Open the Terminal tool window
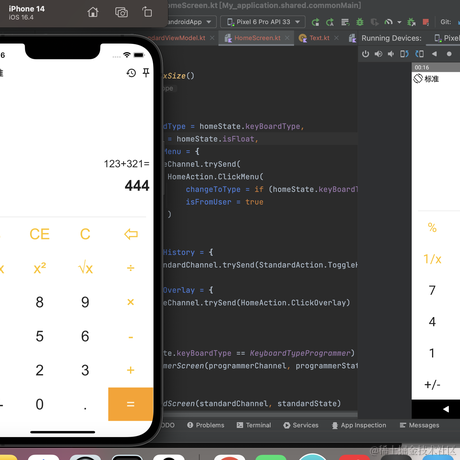460x460 pixels. pos(254,425)
